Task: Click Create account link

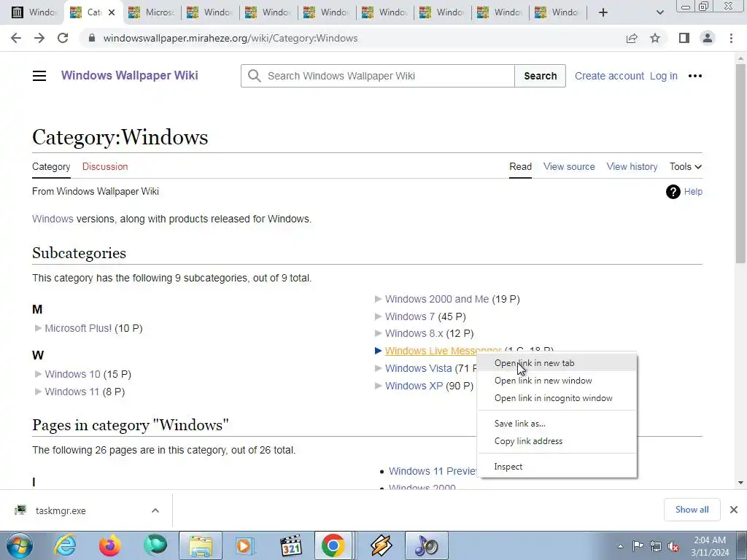Action: click(609, 76)
